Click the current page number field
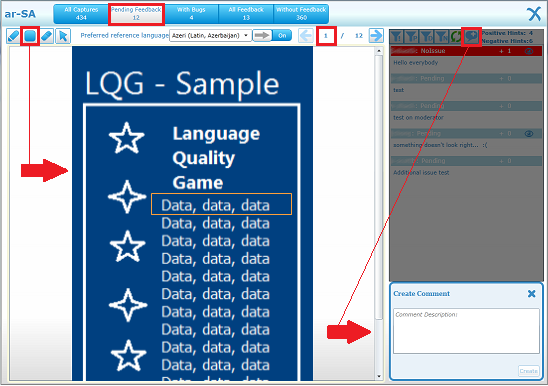548x386 pixels. coord(326,36)
